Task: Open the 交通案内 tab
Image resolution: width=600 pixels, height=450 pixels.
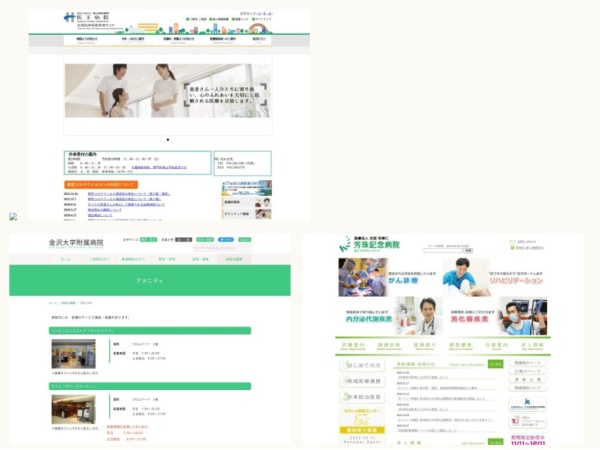Action: (496, 346)
